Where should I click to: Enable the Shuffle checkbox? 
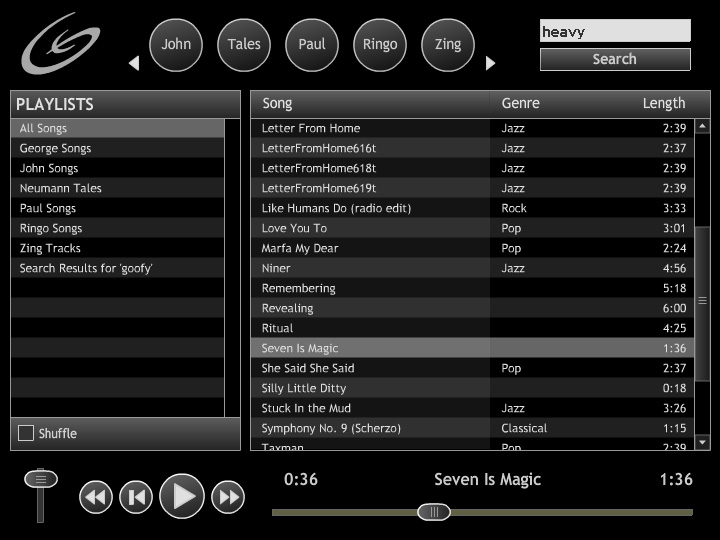coord(26,433)
